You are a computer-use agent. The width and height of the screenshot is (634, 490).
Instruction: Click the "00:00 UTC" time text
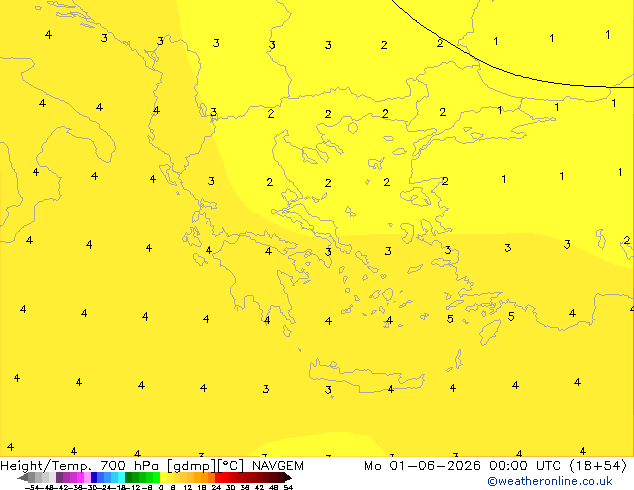pyautogui.click(x=525, y=466)
